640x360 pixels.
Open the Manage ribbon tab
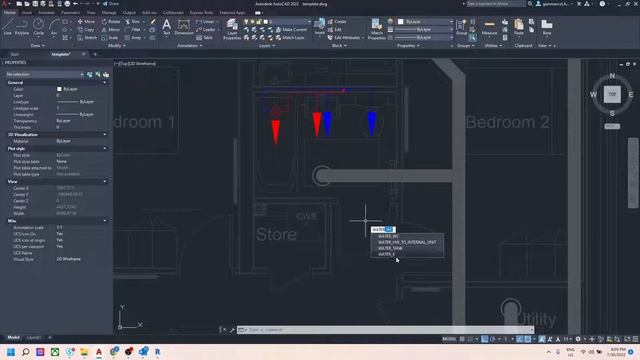pyautogui.click(x=109, y=13)
